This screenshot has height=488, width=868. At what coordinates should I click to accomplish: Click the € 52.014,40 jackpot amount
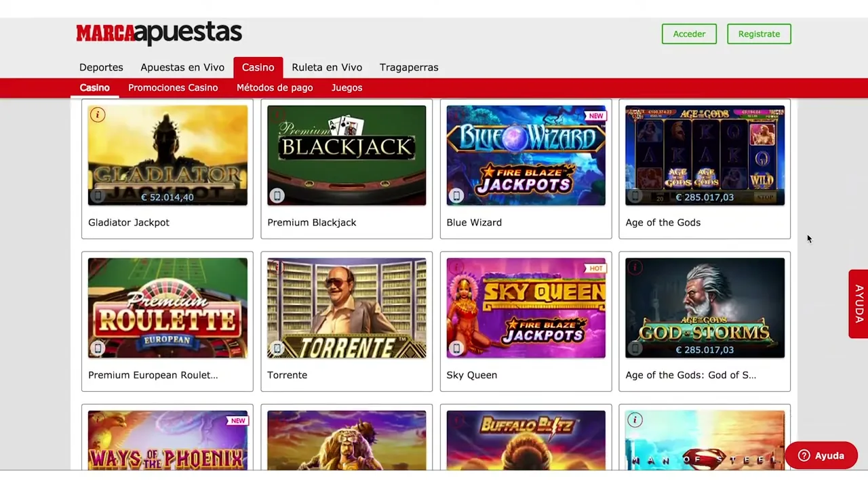click(x=167, y=197)
